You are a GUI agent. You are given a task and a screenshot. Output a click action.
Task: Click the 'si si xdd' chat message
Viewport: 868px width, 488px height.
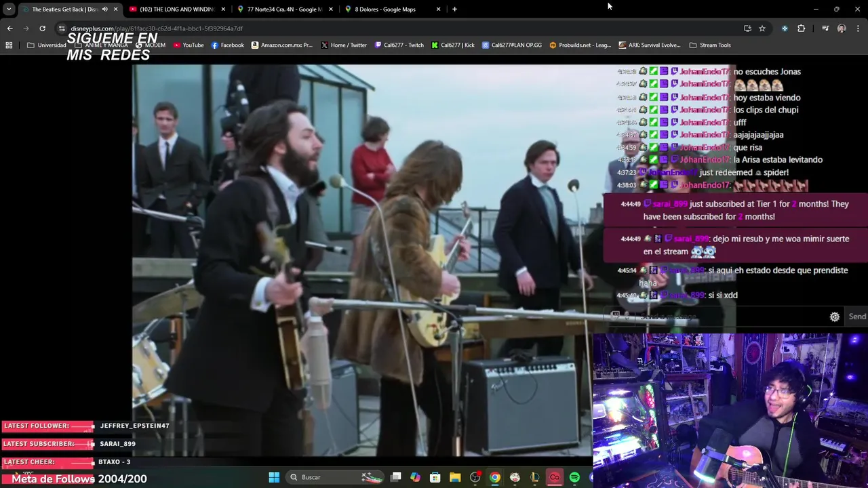[x=723, y=296]
